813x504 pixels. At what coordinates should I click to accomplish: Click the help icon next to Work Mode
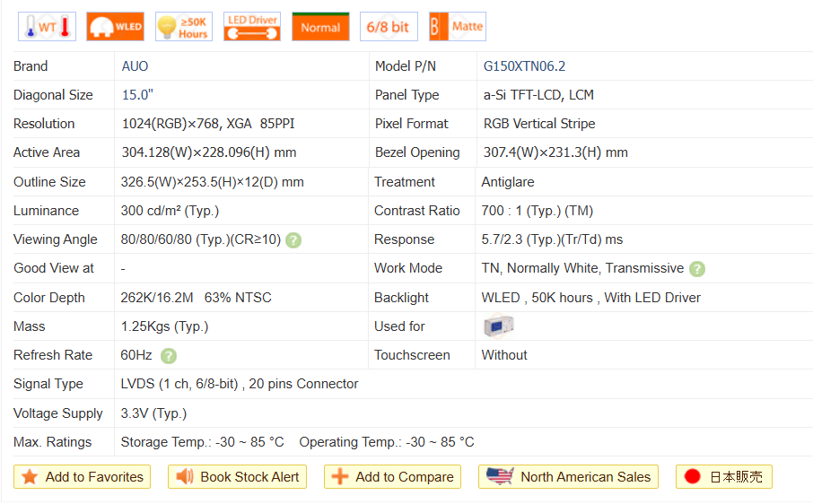click(x=697, y=269)
